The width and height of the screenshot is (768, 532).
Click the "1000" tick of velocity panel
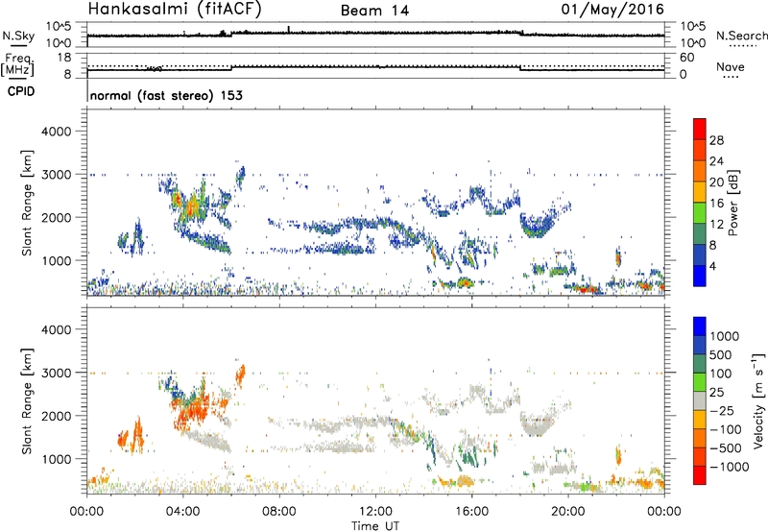56,459
